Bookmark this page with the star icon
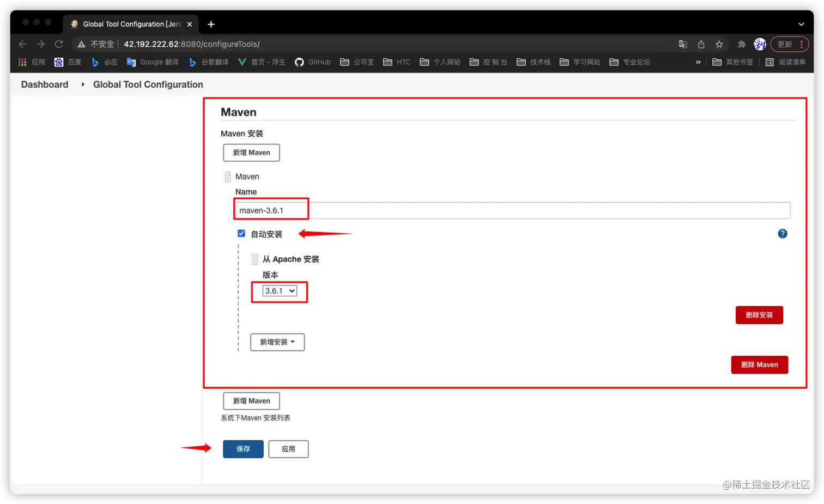 click(x=719, y=44)
